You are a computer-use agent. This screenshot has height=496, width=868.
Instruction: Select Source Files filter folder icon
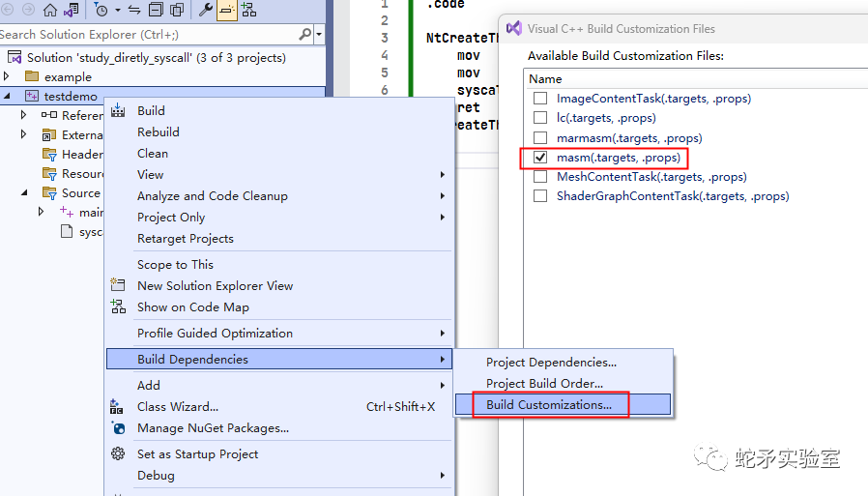pos(49,193)
